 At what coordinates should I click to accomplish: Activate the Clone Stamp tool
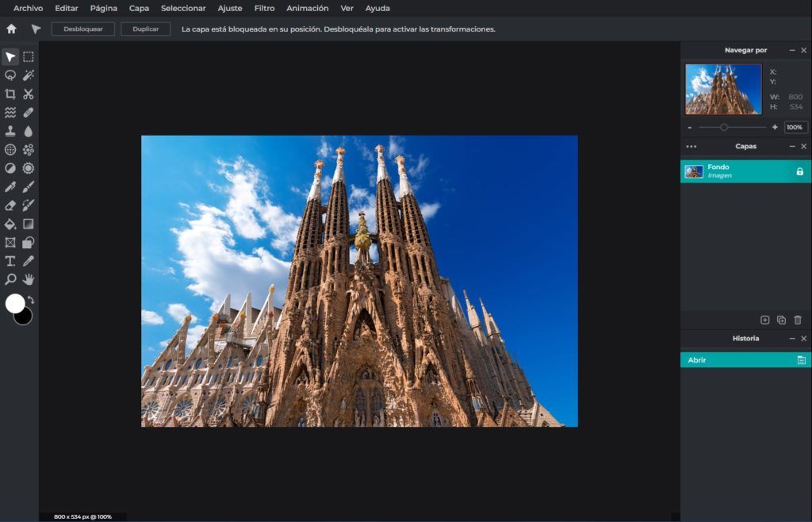10,131
